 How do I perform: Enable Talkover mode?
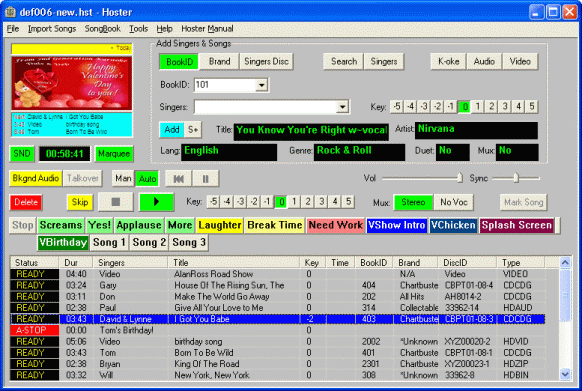point(83,179)
